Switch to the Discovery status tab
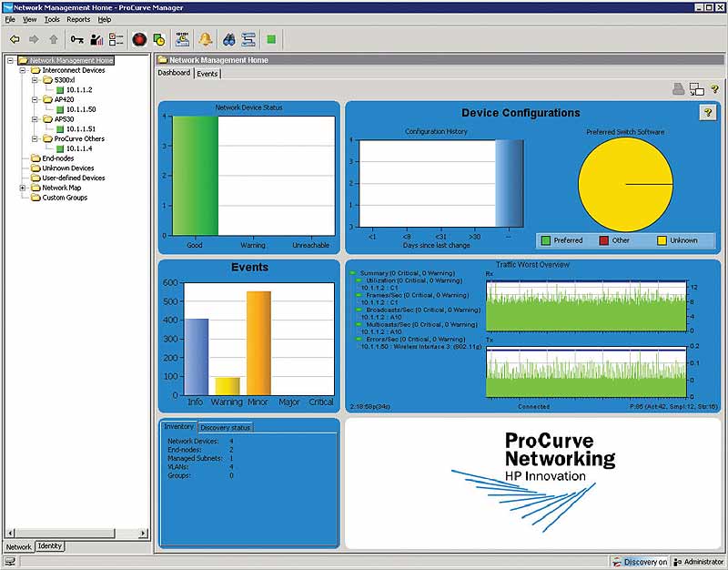This screenshot has width=728, height=570. pyautogui.click(x=225, y=427)
